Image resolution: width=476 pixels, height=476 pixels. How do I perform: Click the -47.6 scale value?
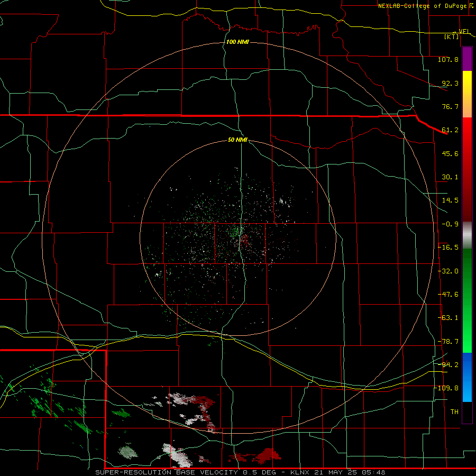(448, 295)
